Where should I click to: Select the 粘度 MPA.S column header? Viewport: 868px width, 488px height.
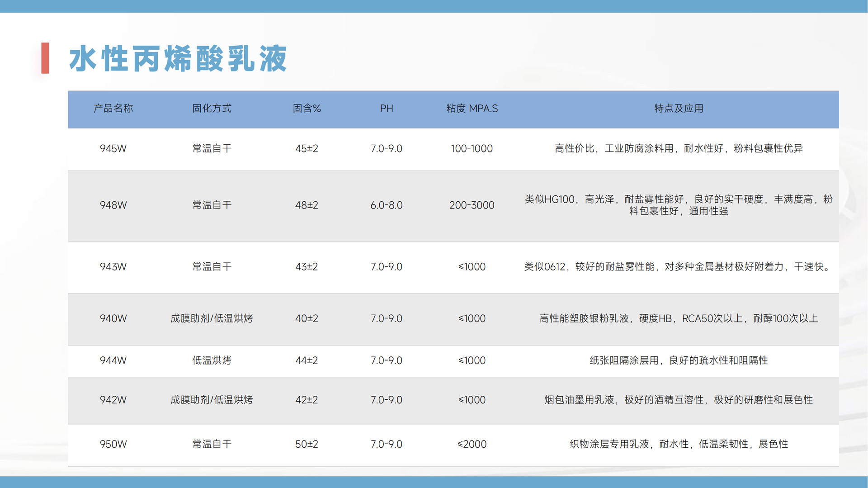click(x=472, y=109)
